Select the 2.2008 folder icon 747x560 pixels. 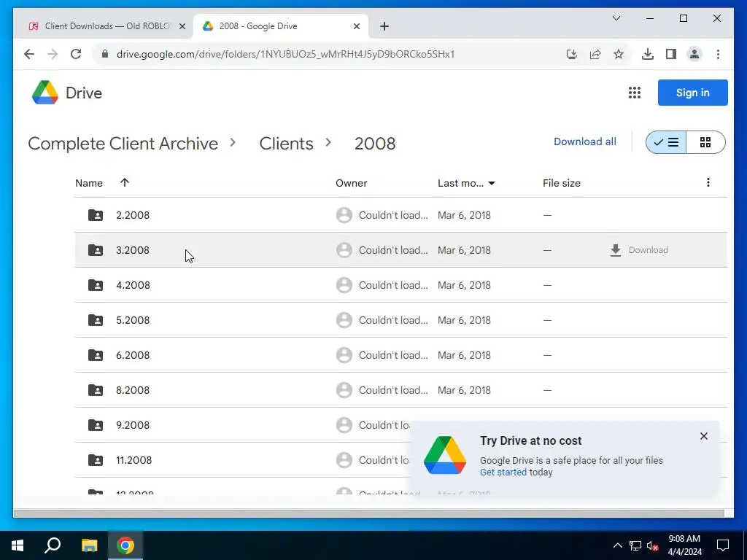coord(96,215)
